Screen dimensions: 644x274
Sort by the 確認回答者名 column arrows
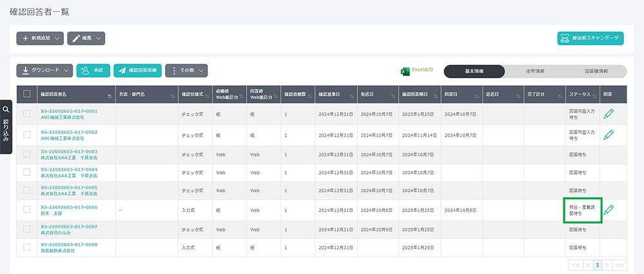[110, 95]
